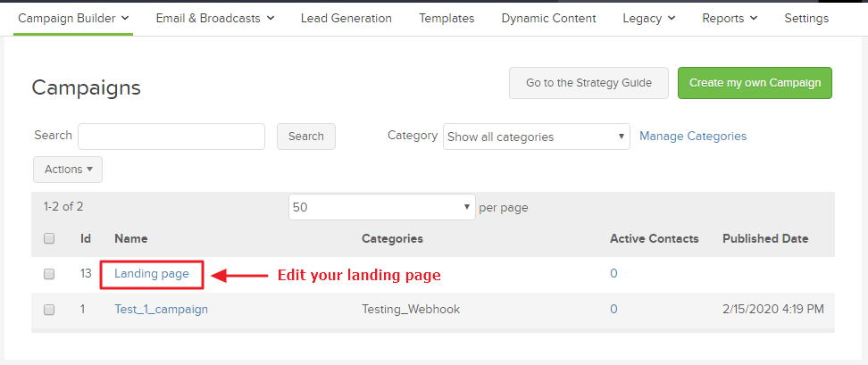The height and width of the screenshot is (365, 868).
Task: Check the box for Landing page campaign
Action: (x=49, y=275)
